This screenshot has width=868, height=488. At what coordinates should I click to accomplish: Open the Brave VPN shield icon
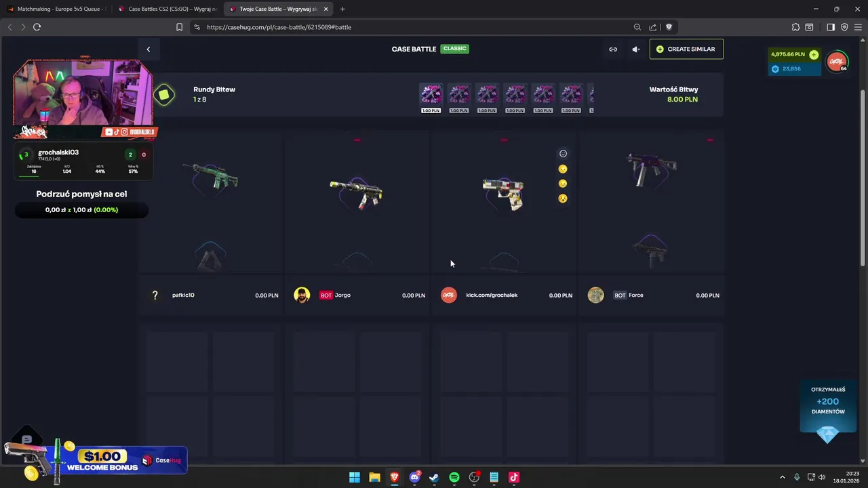click(x=844, y=27)
